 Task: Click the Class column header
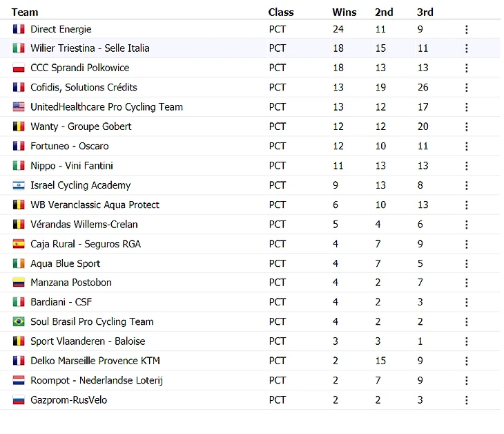(x=281, y=12)
